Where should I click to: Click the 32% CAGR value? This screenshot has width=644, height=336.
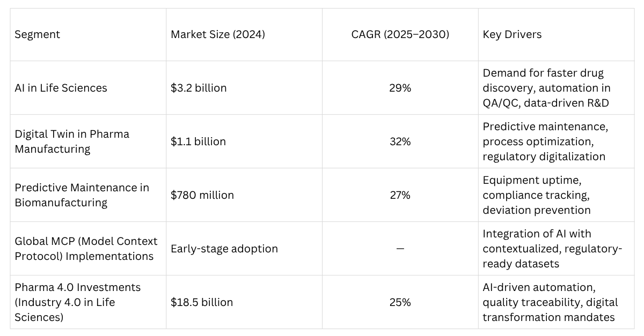click(x=400, y=141)
